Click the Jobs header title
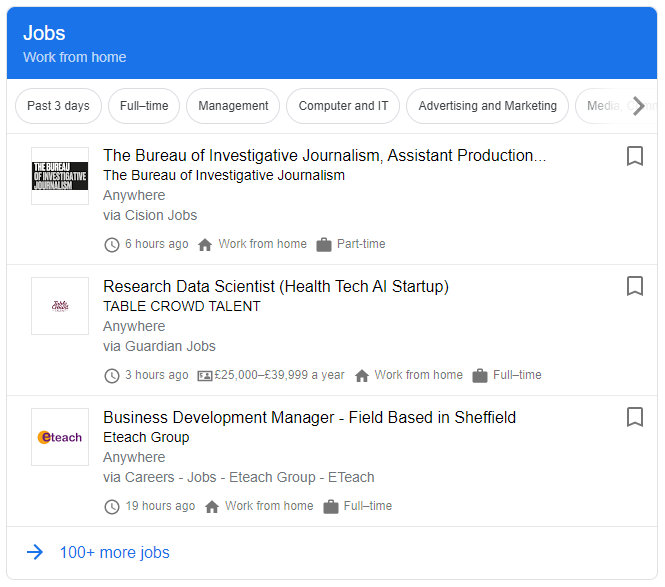 tap(44, 33)
